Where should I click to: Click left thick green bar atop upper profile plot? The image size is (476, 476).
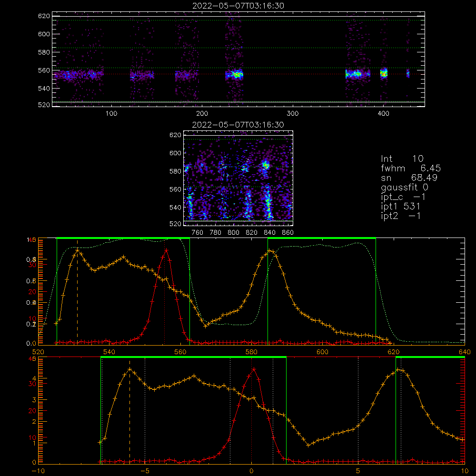click(x=123, y=238)
